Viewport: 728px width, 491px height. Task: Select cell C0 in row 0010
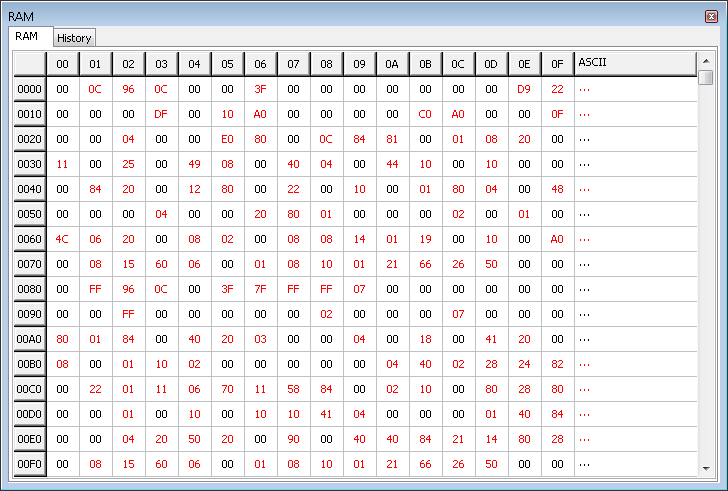click(x=425, y=114)
